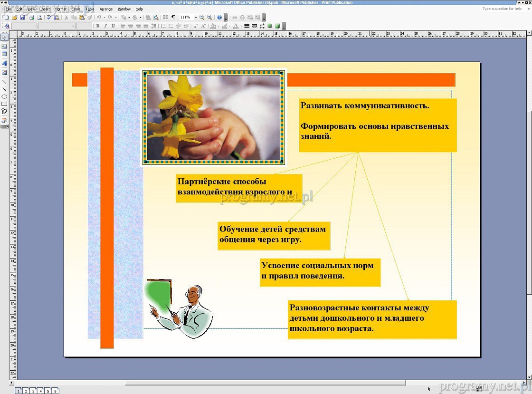Toggle Italic formatting
Image resolution: width=532 pixels, height=394 pixels.
tap(105, 26)
